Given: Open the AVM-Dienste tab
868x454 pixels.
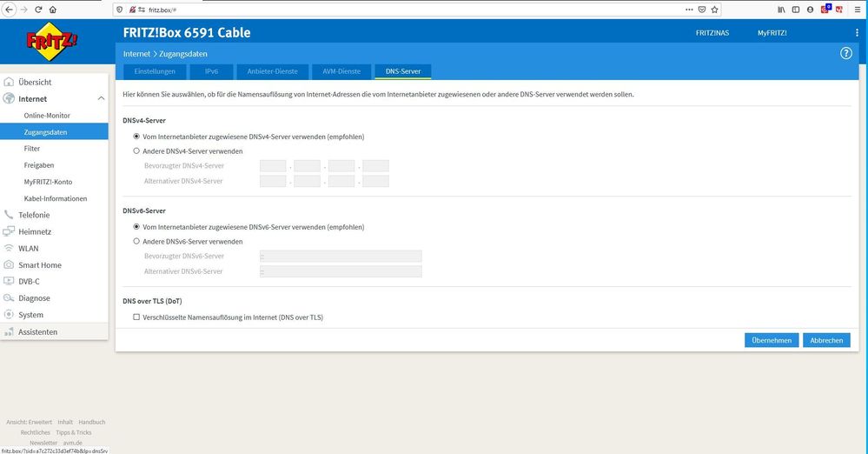Looking at the screenshot, I should coord(341,71).
